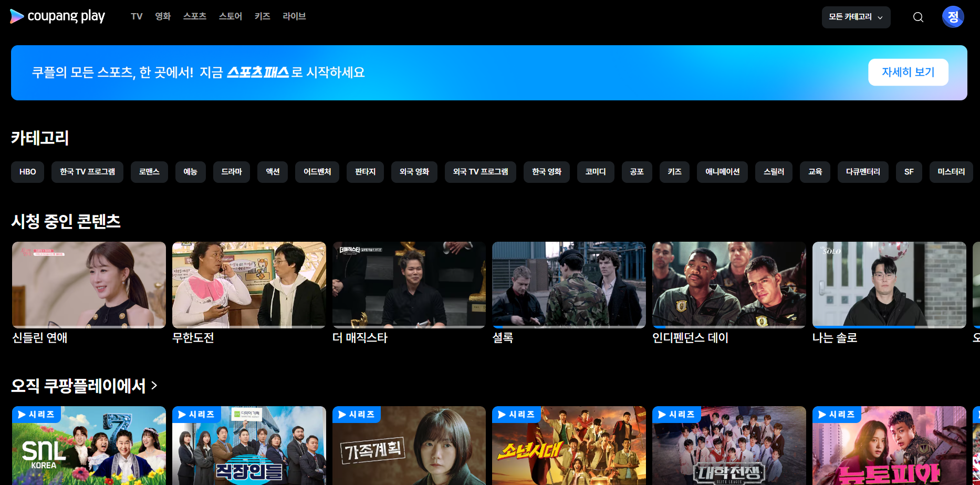Click the 시리즈 badge on SNL Korea
980x485 pixels.
coord(36,415)
